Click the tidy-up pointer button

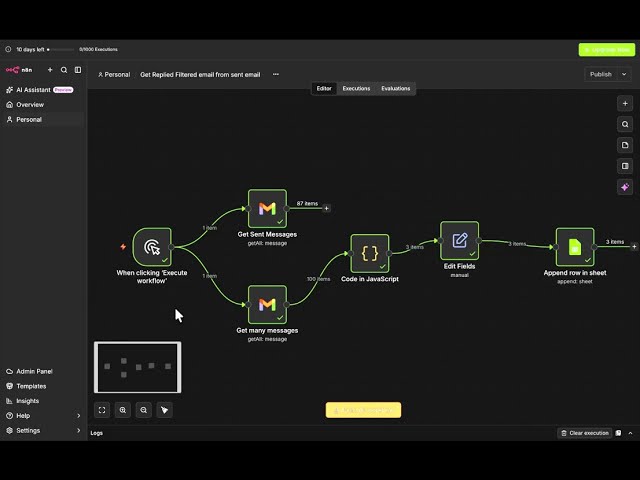(164, 410)
